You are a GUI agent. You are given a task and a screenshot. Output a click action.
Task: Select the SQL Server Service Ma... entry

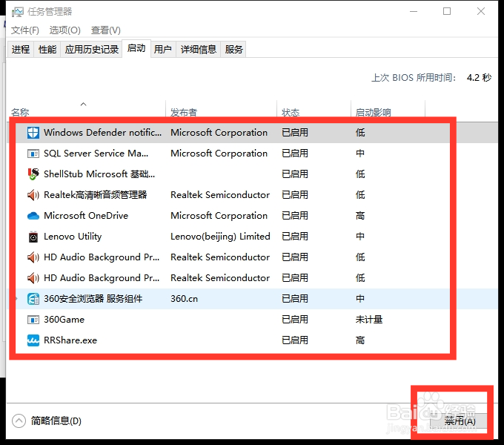[x=96, y=154]
